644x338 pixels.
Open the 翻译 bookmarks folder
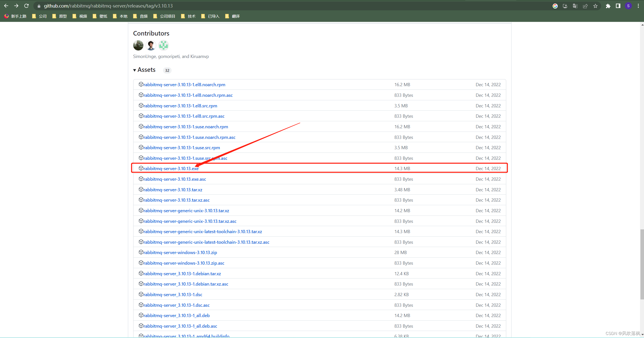point(232,16)
